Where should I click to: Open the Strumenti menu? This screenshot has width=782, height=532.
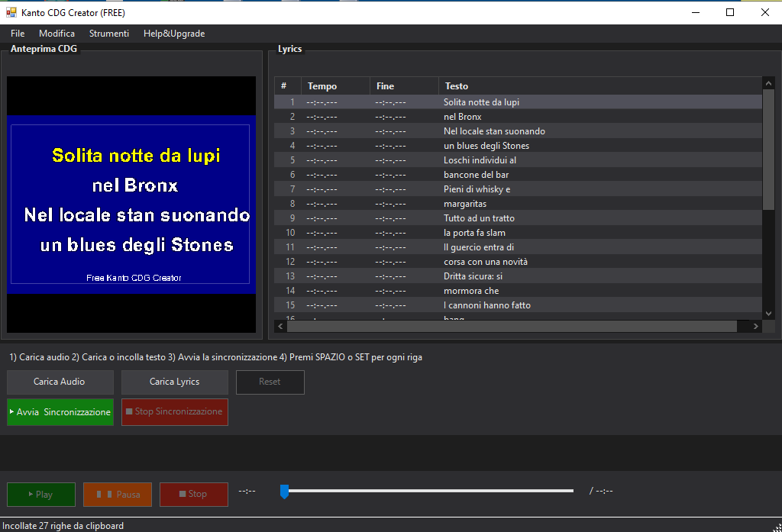point(109,34)
